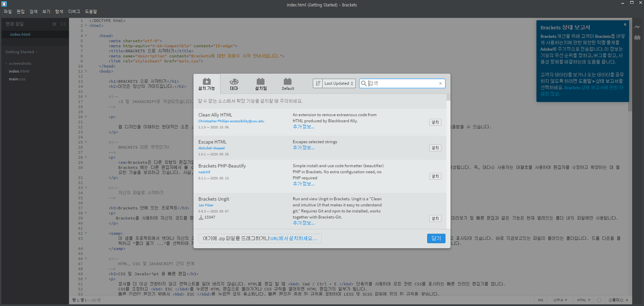Screen dimensions: 644x306
Task: Open main.css in project tree
Action: click(17, 79)
